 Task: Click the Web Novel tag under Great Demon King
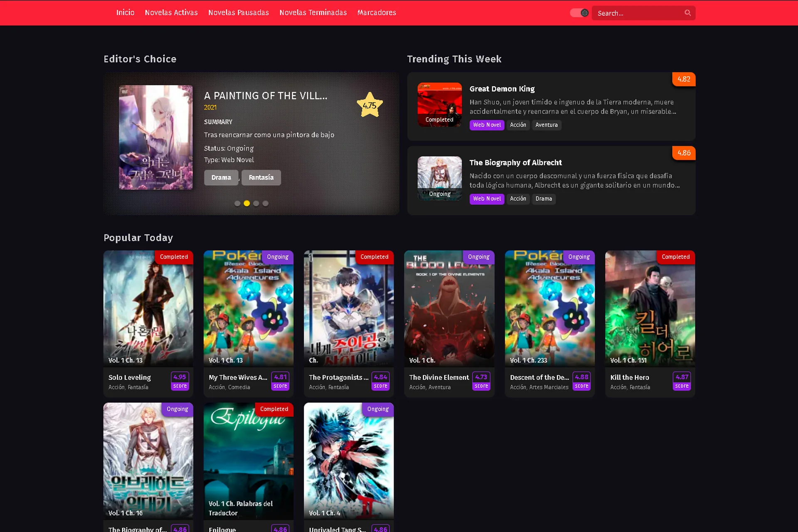(487, 125)
